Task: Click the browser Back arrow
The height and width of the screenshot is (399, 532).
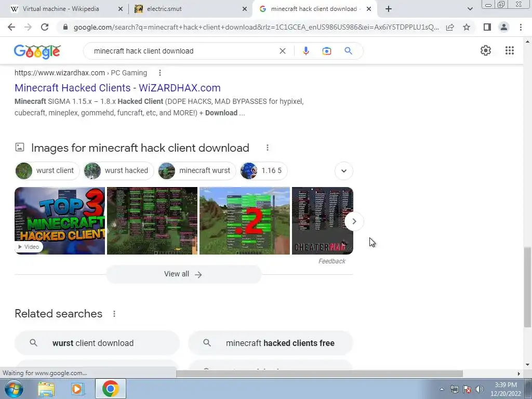Action: coord(11,27)
